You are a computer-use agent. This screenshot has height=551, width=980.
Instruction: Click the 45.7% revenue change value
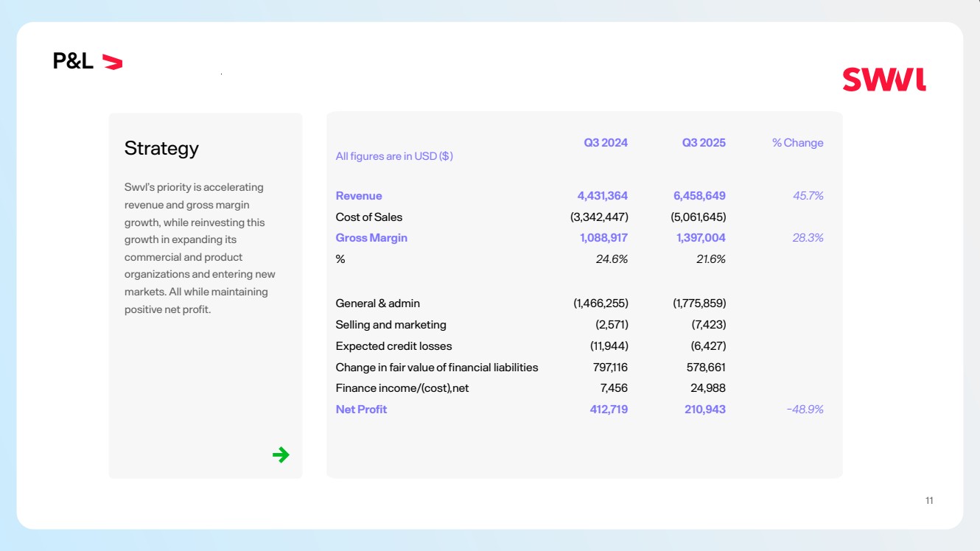pyautogui.click(x=808, y=196)
